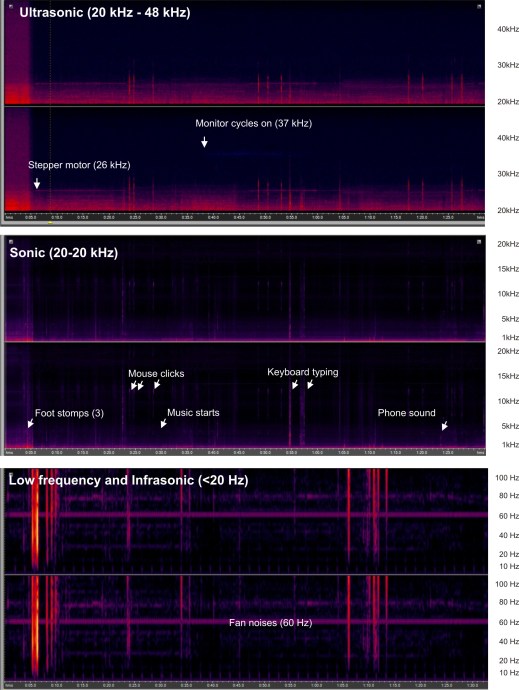Click the top-left corner icon of the Low frequency panel
The width and height of the screenshot is (519, 690).
coord(11,474)
